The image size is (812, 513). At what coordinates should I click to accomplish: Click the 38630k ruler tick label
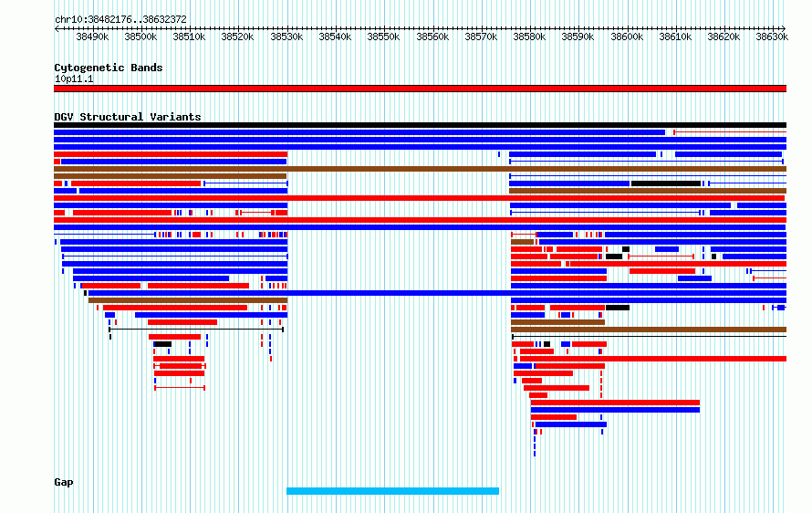tap(772, 37)
